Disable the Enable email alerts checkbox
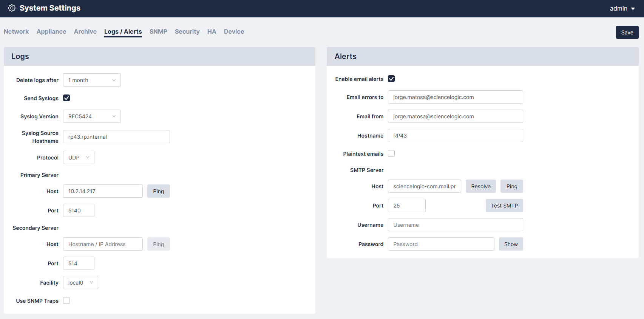 [391, 79]
